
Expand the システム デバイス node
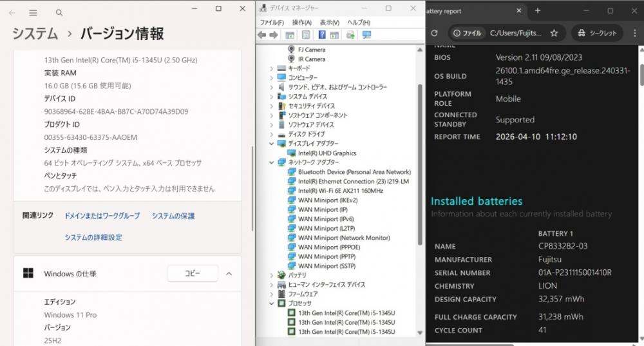[x=272, y=97]
